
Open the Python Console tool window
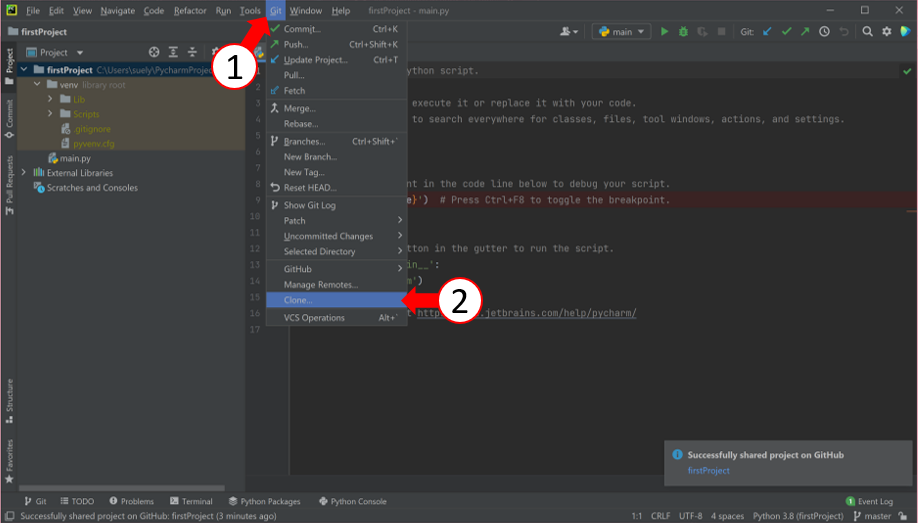(352, 501)
